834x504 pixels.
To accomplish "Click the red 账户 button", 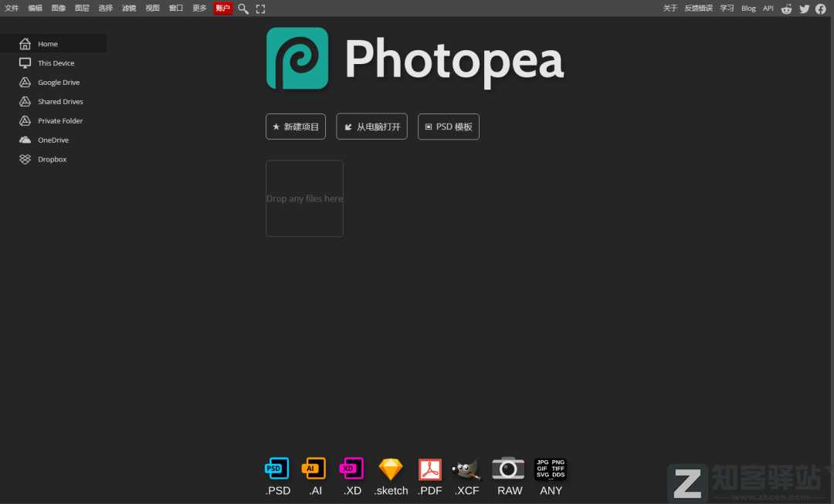I will (223, 8).
